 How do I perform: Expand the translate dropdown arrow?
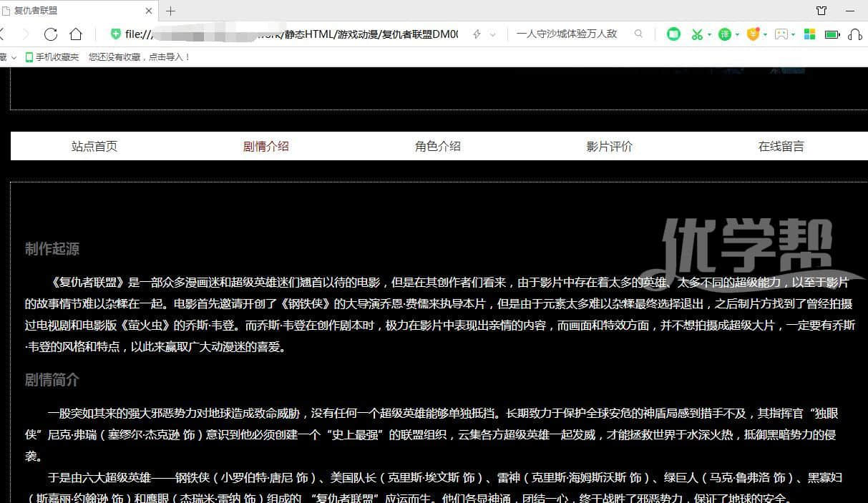737,34
